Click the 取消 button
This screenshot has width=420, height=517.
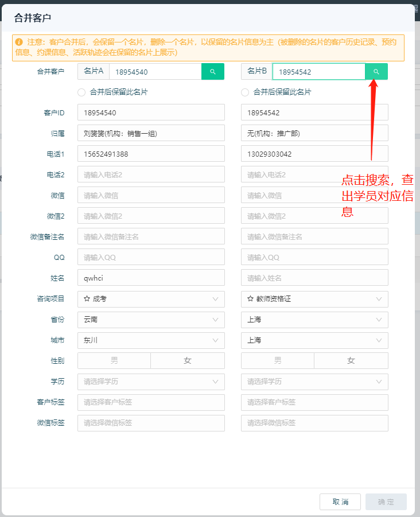tap(340, 502)
